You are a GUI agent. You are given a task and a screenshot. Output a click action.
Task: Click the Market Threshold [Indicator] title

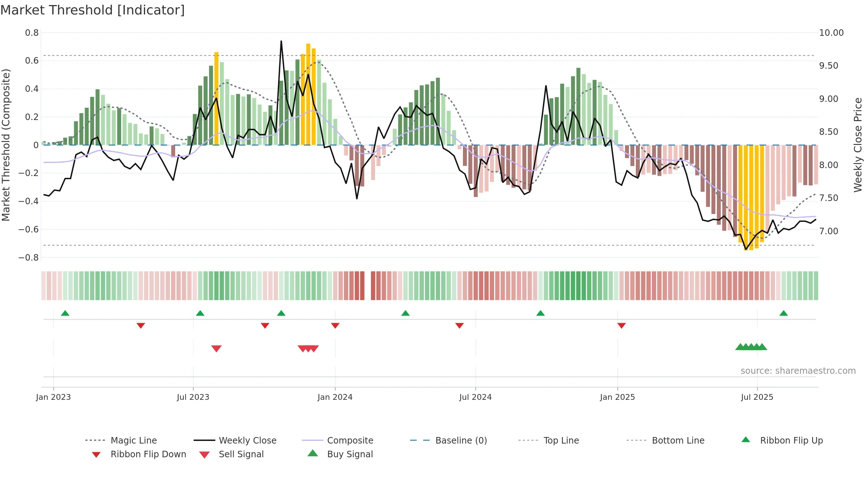93,10
